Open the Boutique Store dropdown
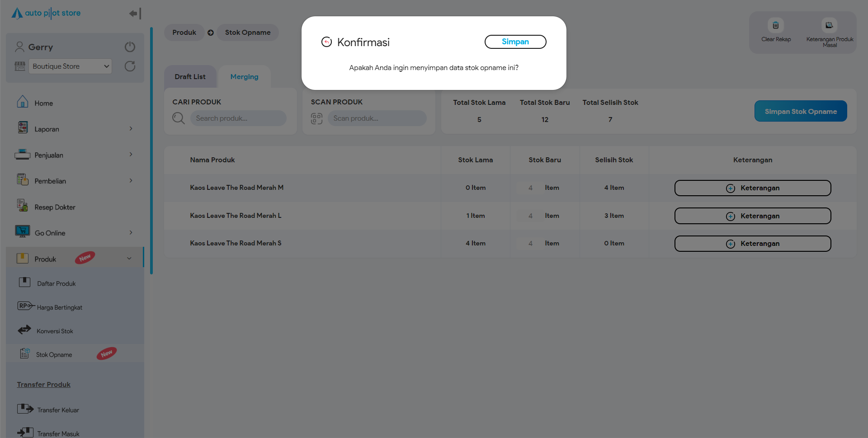868x438 pixels. [71, 66]
